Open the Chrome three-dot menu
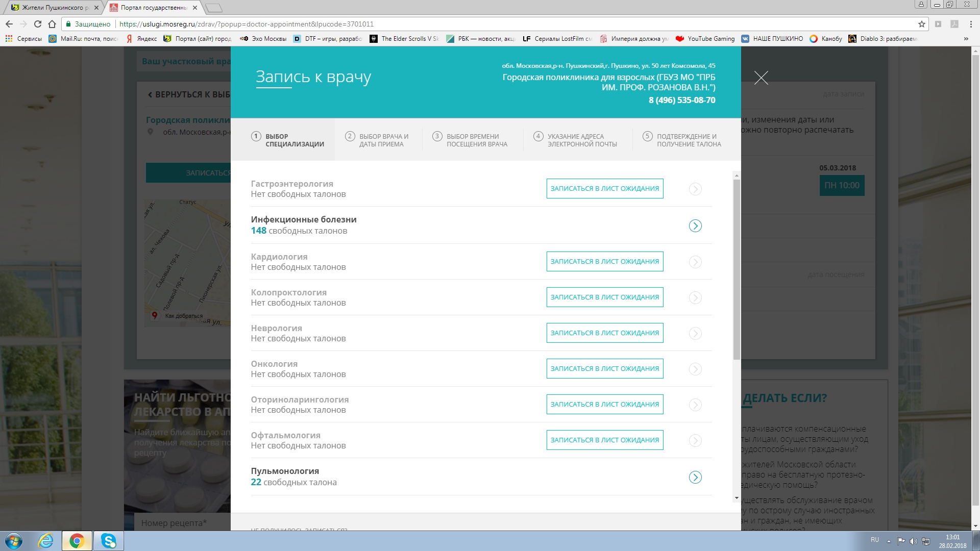The image size is (980, 551). [x=971, y=24]
